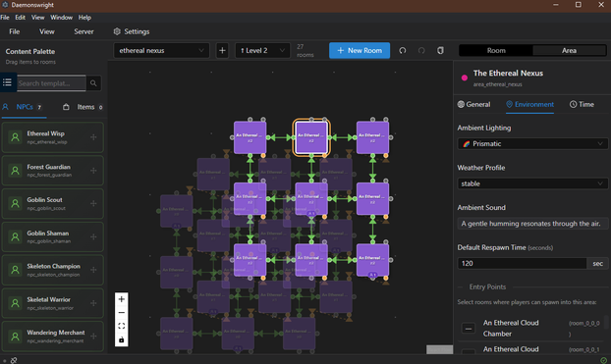Click the Entry Points list scrollbar
The image size is (611, 364).
tap(606, 323)
